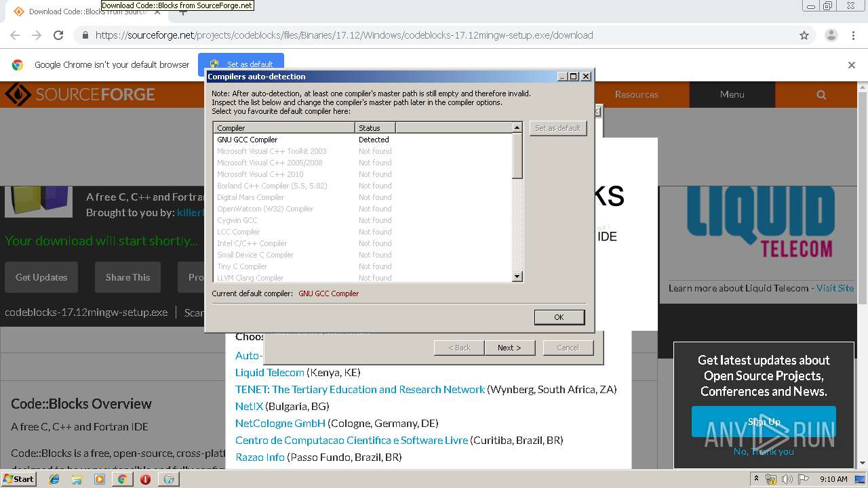Click red Opera-style taskbar icon
Viewport: 868px width, 488px height.
coord(145,479)
